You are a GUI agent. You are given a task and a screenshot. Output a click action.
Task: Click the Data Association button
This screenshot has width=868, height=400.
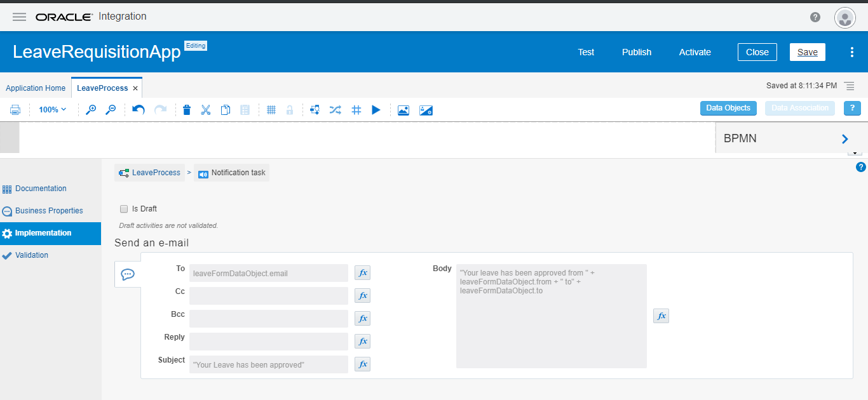point(800,108)
